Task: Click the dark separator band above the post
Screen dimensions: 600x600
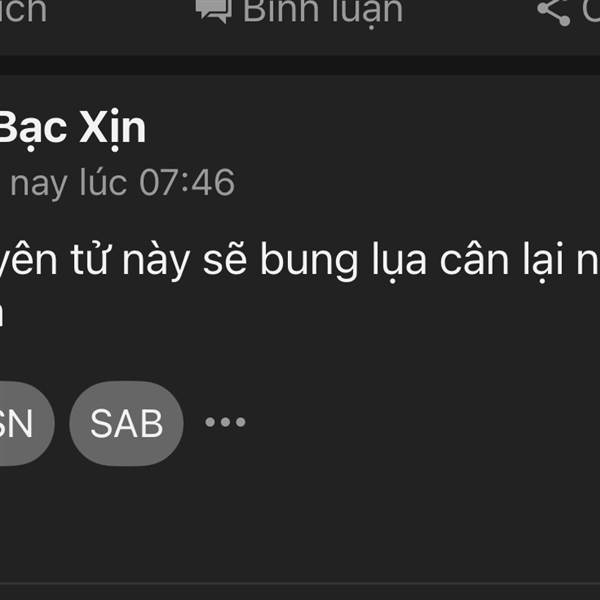Action: pos(300,65)
